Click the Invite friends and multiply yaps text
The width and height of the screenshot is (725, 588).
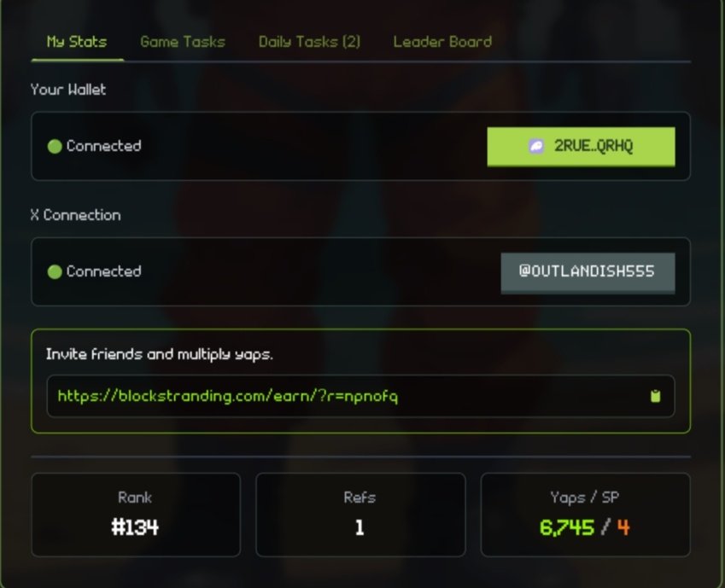point(159,354)
